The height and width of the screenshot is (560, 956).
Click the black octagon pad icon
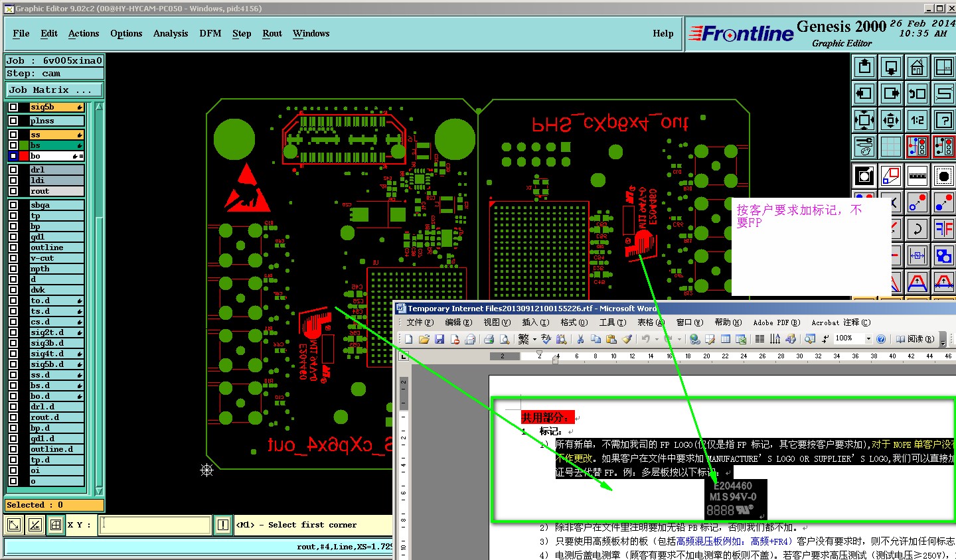(x=944, y=176)
